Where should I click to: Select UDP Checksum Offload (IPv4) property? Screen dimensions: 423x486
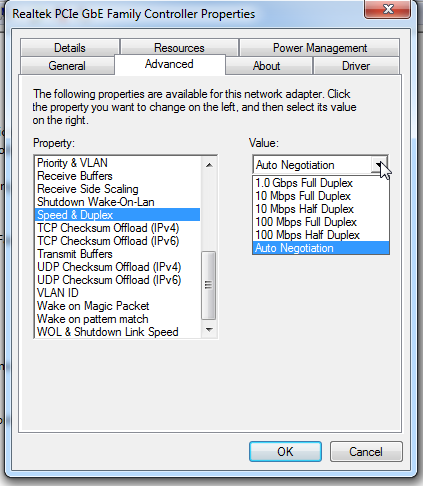[117, 267]
